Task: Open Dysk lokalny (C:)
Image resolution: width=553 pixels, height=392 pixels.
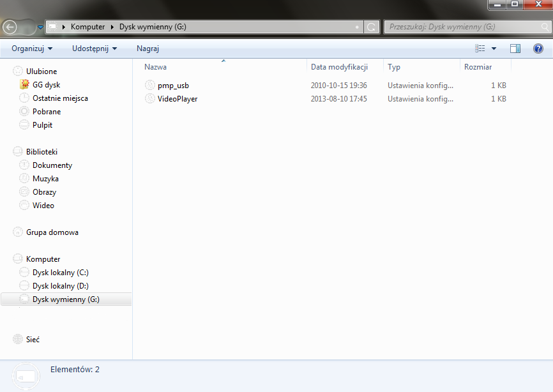Action: point(60,272)
